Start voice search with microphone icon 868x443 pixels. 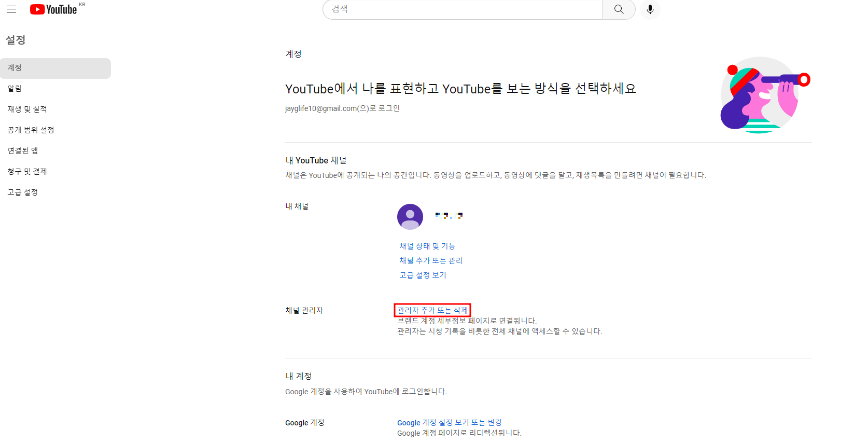650,9
